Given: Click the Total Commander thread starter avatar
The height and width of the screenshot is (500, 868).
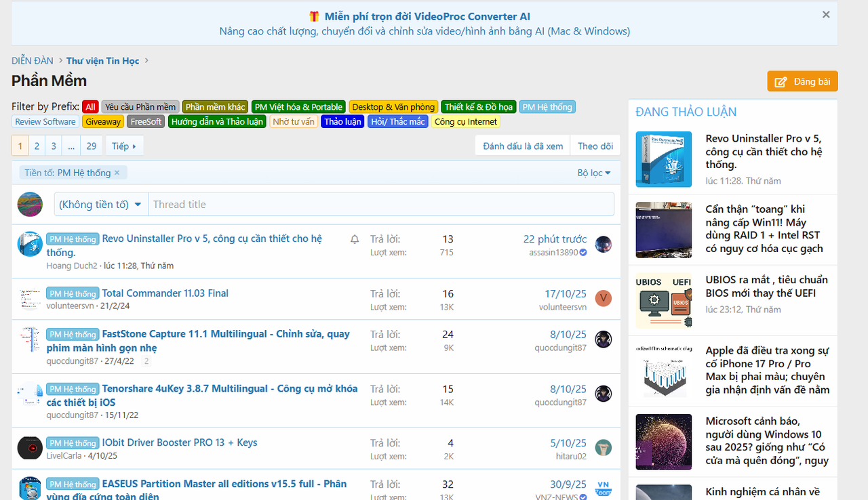Looking at the screenshot, I should tap(30, 299).
